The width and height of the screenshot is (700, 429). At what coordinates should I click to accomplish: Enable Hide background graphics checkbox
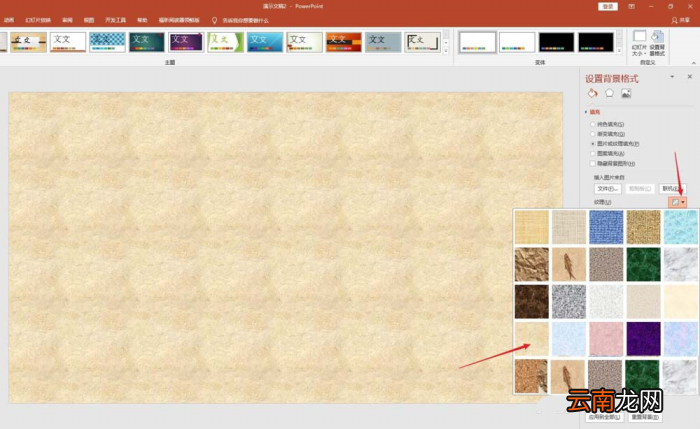coord(593,163)
